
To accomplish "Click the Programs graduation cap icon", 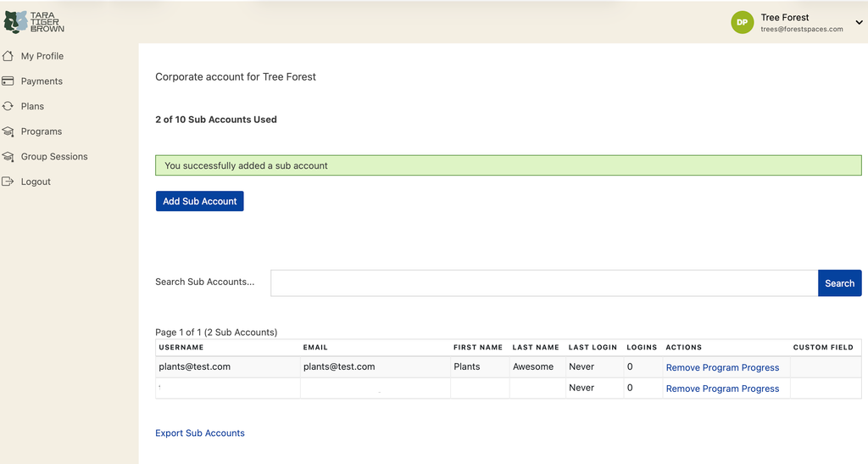I will [x=8, y=131].
